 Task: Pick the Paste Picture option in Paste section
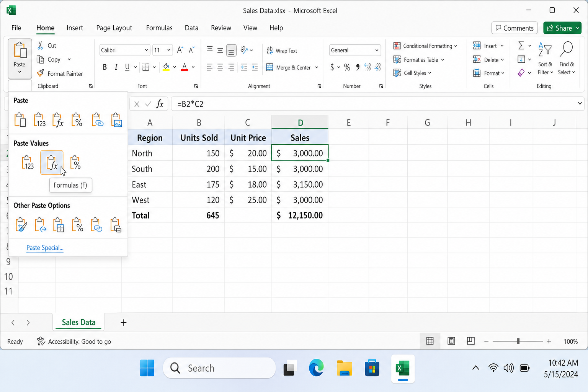coord(116,120)
